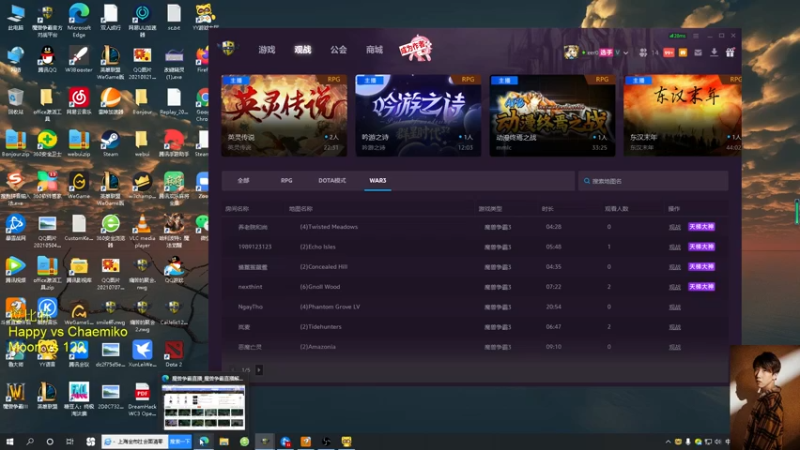Open Warcraft III desktop shortcut
This screenshot has width=800, height=450.
(15, 396)
